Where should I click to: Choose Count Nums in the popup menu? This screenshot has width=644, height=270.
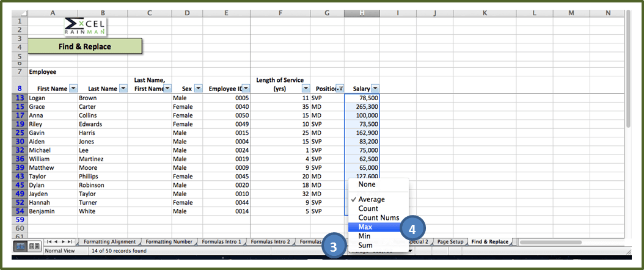point(378,217)
